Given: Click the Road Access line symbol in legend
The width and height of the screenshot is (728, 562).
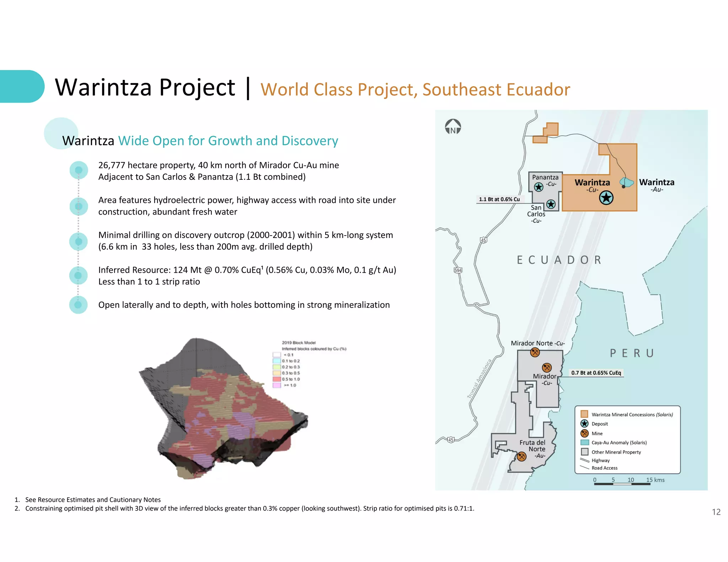Looking at the screenshot, I should coord(585,468).
